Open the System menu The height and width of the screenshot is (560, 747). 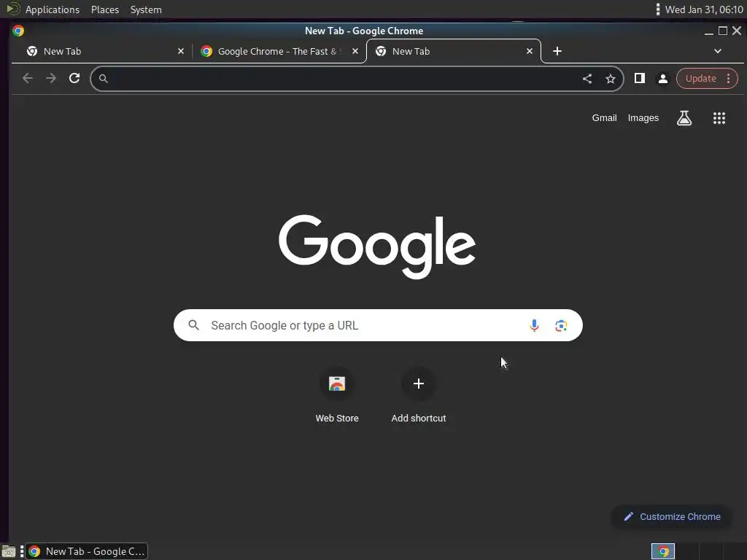point(146,9)
